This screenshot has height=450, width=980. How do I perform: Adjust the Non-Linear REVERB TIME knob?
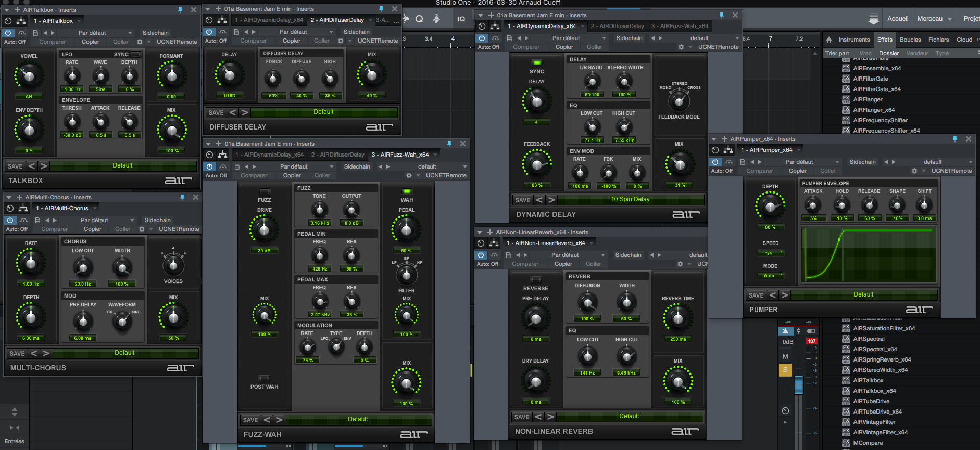click(677, 318)
